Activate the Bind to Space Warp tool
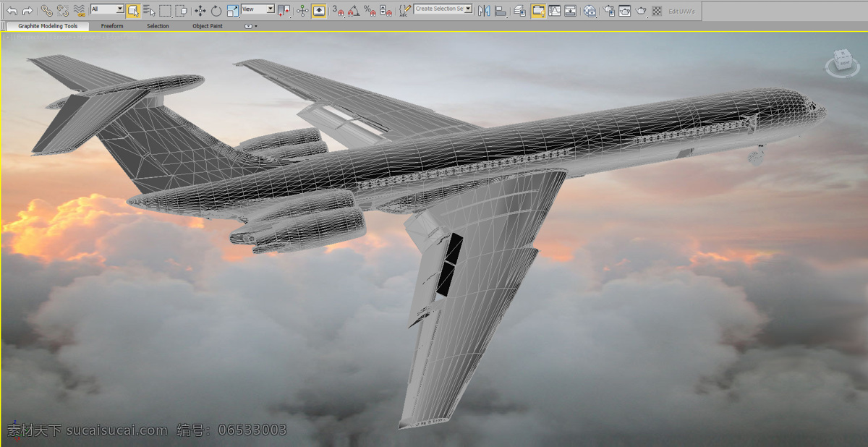This screenshot has height=447, width=868. coord(79,11)
